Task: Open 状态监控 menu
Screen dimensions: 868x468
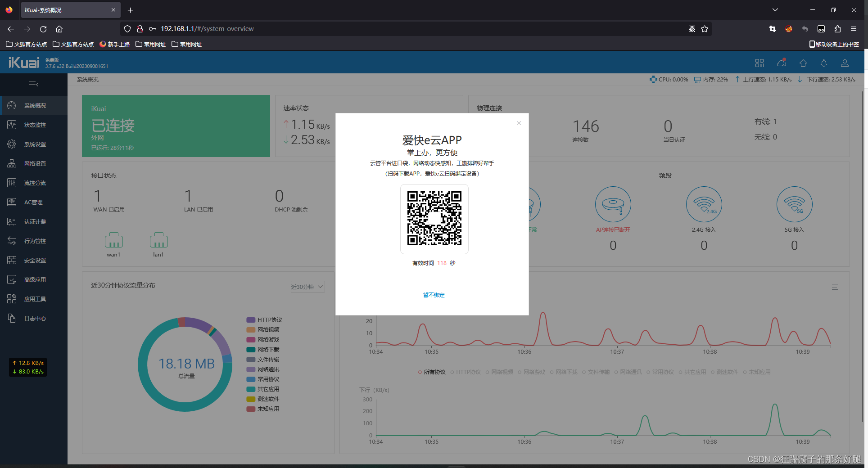Action: pyautogui.click(x=34, y=125)
